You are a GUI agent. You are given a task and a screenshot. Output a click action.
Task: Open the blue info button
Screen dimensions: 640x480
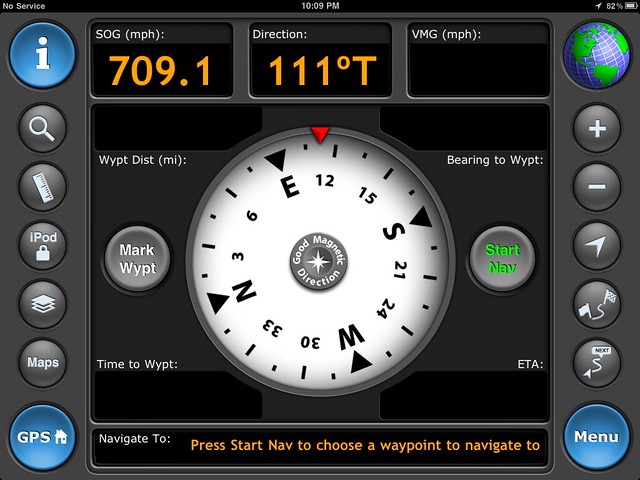pos(42,55)
